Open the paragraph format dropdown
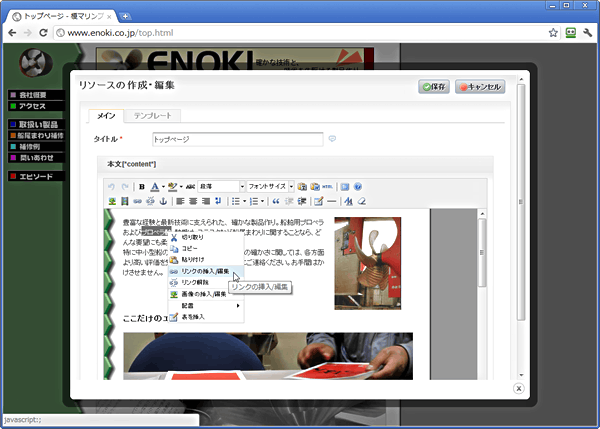600x429 pixels. pos(221,187)
